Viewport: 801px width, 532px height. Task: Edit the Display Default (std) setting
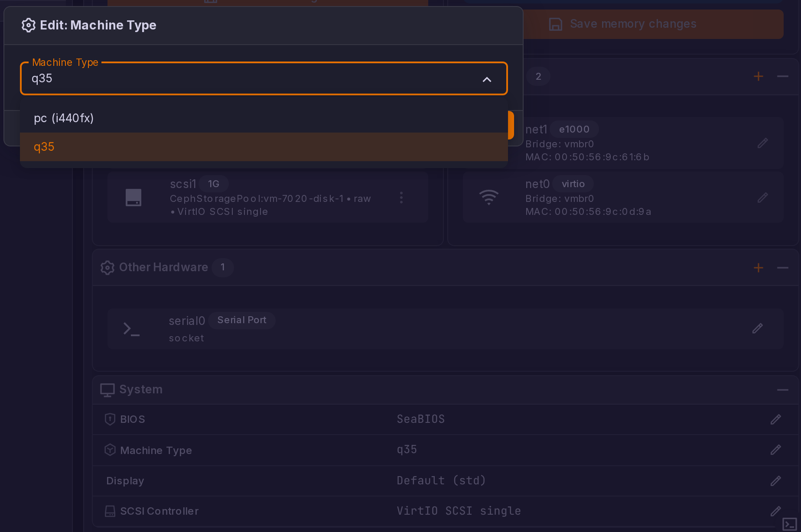pyautogui.click(x=775, y=481)
